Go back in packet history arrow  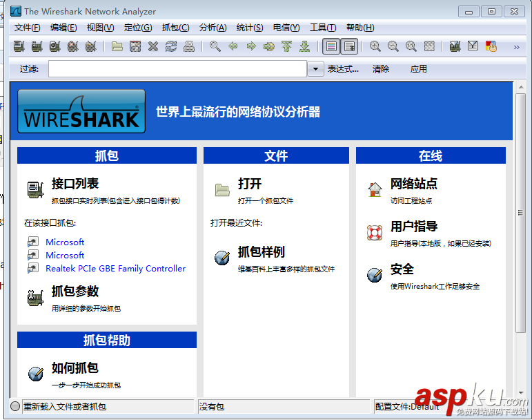tap(233, 46)
